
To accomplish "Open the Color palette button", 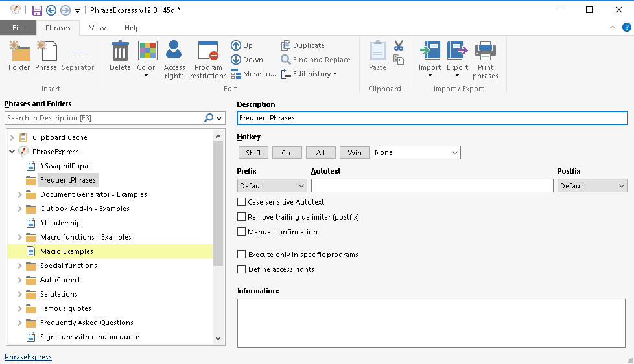I will pyautogui.click(x=146, y=59).
